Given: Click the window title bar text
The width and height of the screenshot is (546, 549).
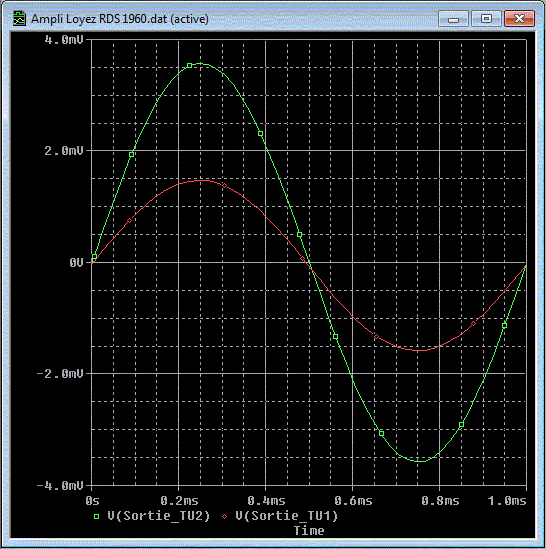Looking at the screenshot, I should [x=120, y=19].
